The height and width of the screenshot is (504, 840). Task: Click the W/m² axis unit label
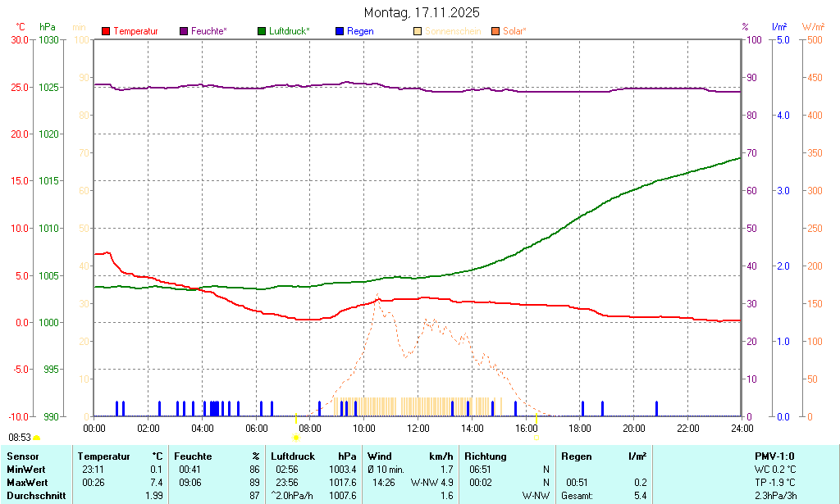point(813,27)
